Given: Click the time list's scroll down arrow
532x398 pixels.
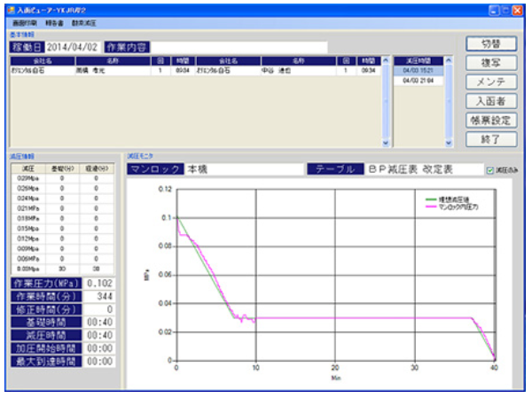Looking at the screenshot, I should point(448,141).
